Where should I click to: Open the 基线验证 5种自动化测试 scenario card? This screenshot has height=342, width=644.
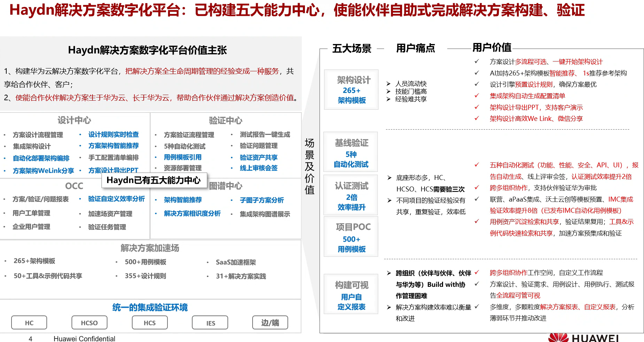[x=351, y=152]
